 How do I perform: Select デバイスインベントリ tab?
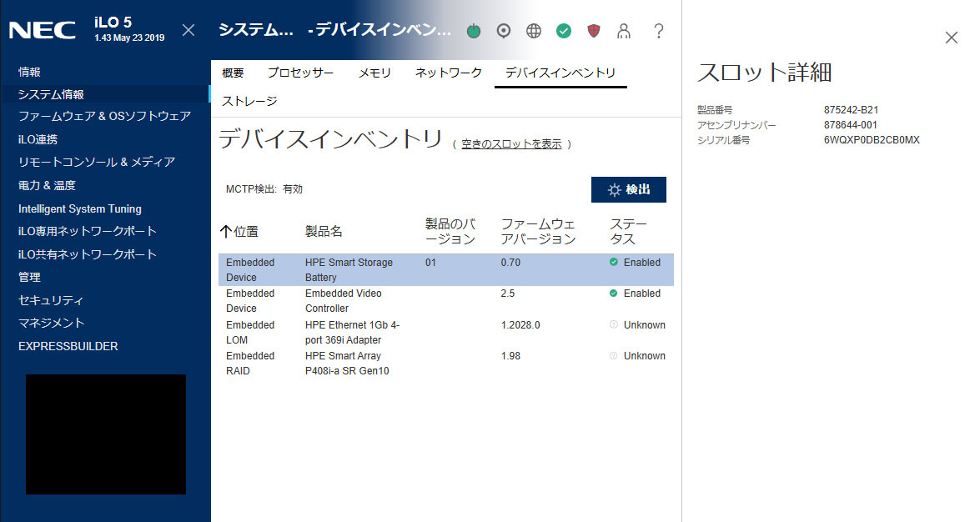[x=560, y=73]
